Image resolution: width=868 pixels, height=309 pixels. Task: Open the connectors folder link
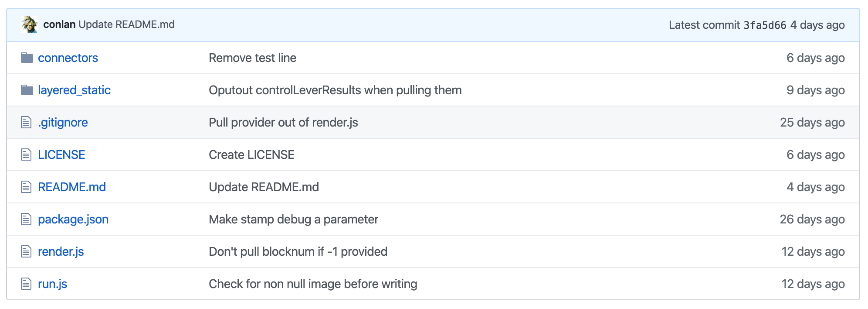[x=68, y=58]
